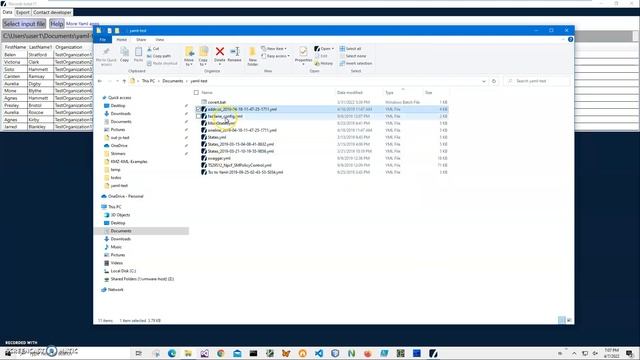Click Select all in ribbon
640x360 pixels.
(x=351, y=49)
